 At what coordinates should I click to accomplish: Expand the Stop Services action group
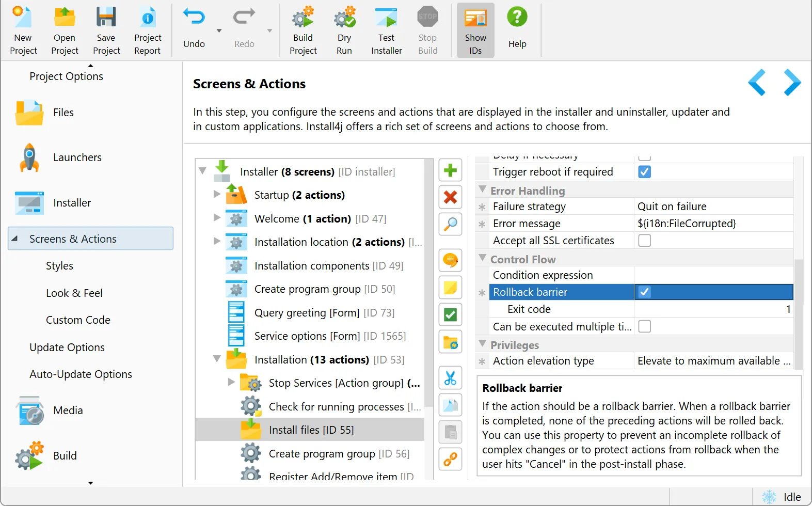click(x=231, y=382)
